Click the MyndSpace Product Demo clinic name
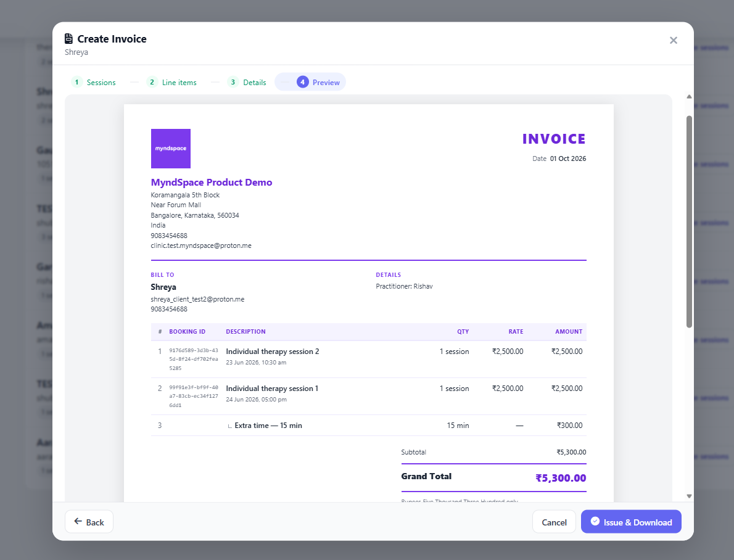734x560 pixels. click(211, 182)
